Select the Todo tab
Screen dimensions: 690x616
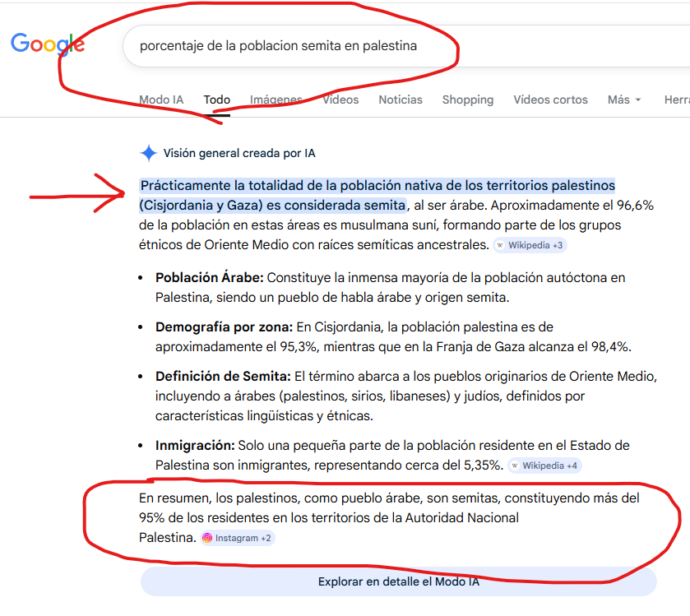[216, 100]
